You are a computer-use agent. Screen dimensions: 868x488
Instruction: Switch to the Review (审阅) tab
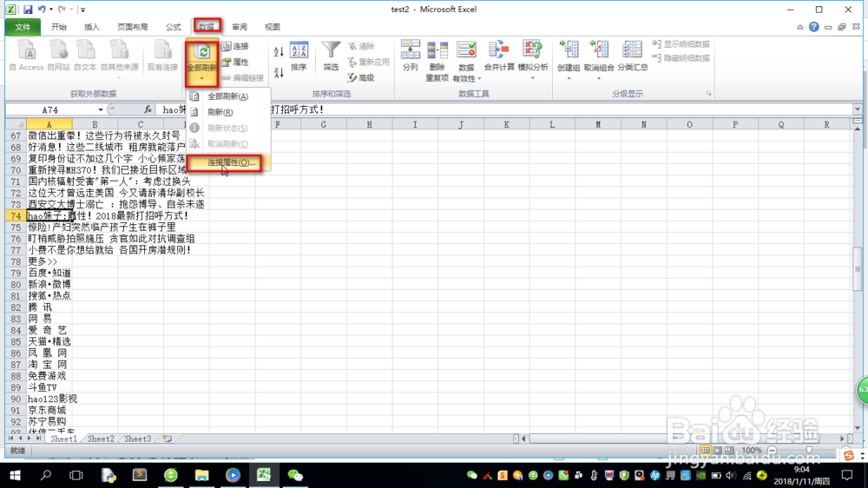coord(240,27)
